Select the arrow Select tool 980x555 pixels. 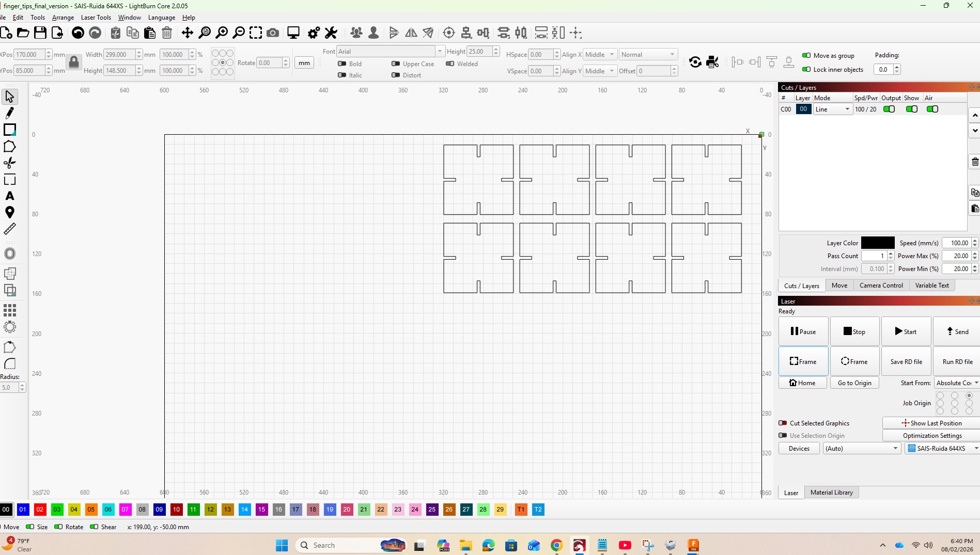[x=10, y=97]
